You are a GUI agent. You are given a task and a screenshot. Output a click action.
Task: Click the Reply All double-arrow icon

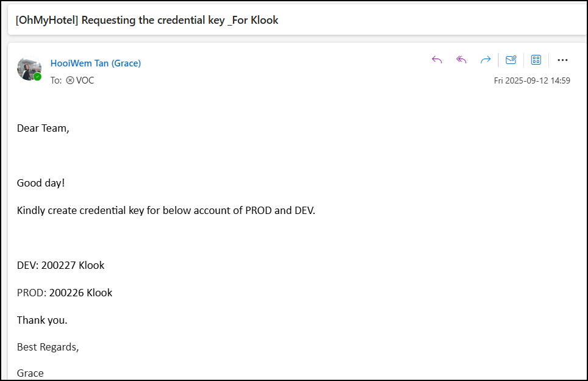[462, 60]
